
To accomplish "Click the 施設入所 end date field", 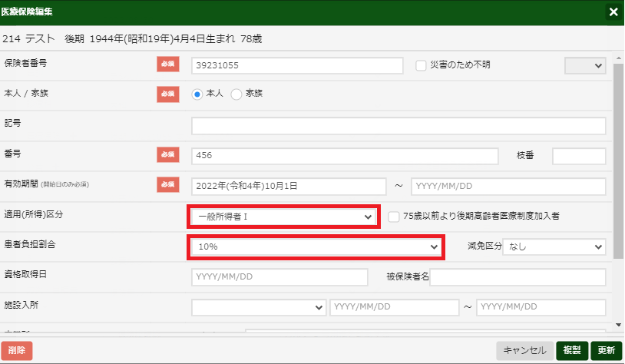I will (x=541, y=307).
